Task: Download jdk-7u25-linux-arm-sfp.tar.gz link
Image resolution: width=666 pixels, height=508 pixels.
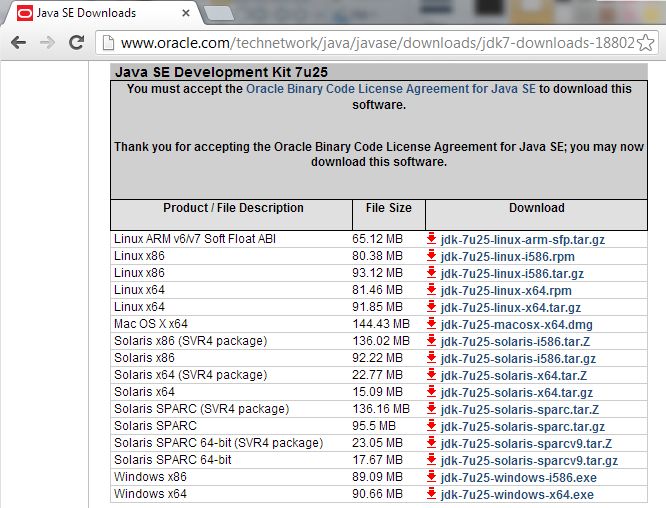Action: point(523,240)
